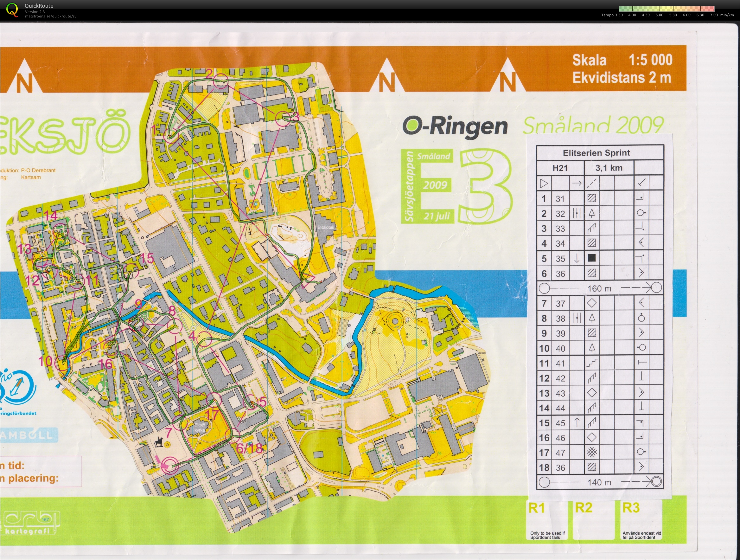
Task: Click the H21 class cell
Action: 560,168
